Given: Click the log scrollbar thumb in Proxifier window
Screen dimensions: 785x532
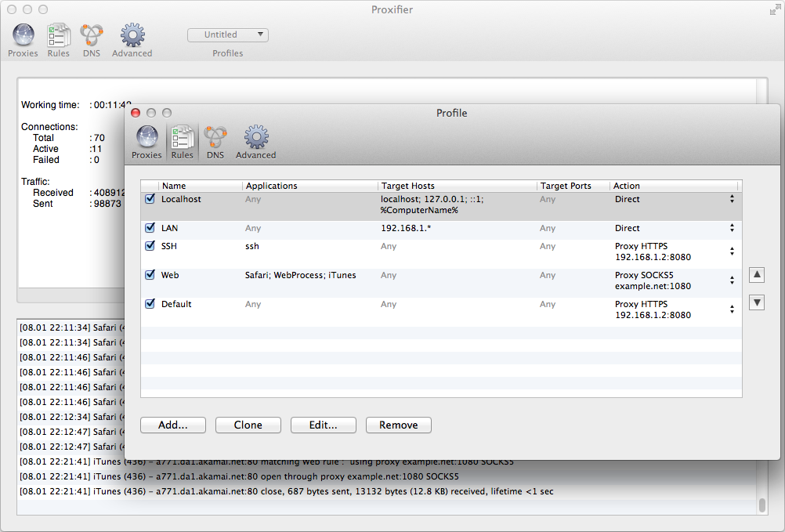Looking at the screenshot, I should click(762, 505).
